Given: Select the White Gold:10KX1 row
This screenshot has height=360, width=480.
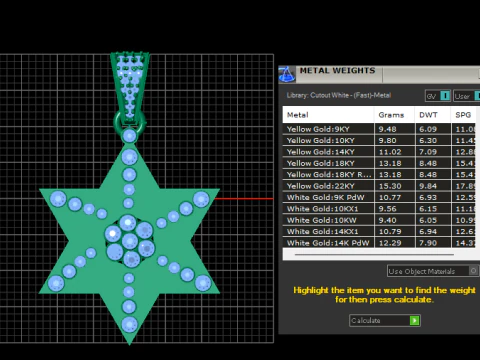Looking at the screenshot, I should pos(379,209).
